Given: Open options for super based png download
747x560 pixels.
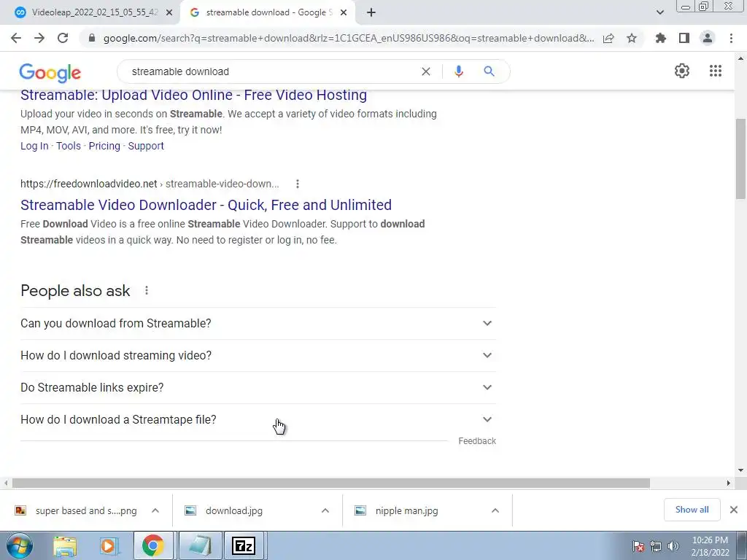Looking at the screenshot, I should click(155, 510).
